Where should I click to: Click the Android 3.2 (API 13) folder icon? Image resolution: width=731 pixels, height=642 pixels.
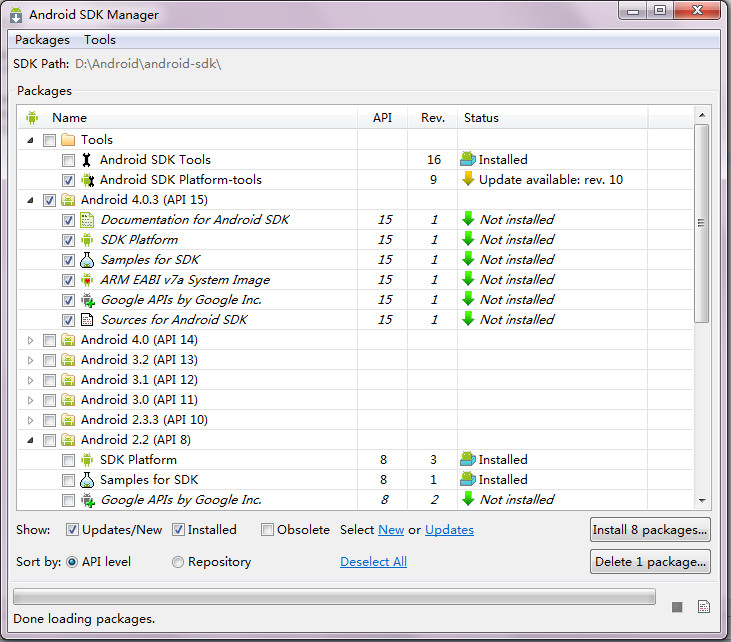[68, 360]
